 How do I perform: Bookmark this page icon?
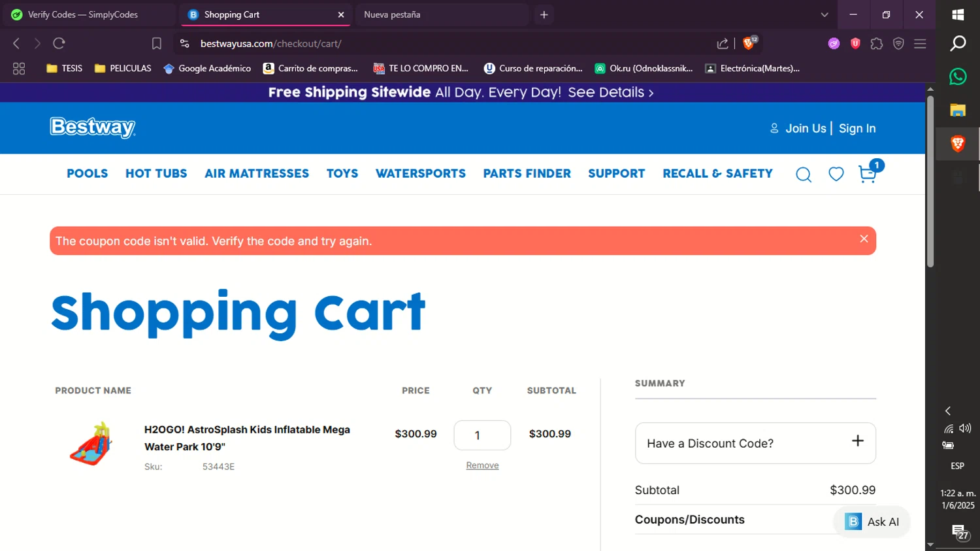click(x=157, y=43)
